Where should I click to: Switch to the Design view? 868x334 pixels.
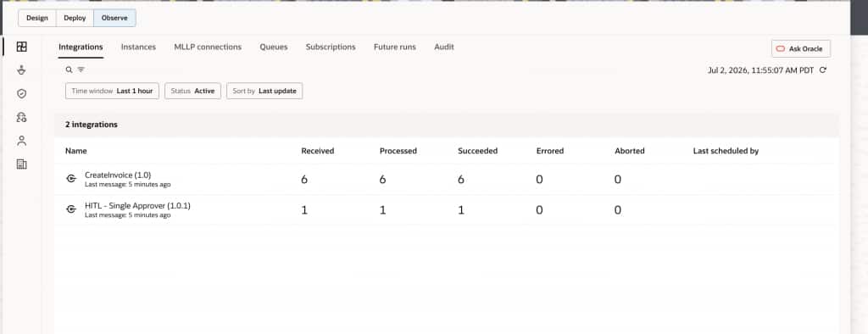(x=37, y=18)
